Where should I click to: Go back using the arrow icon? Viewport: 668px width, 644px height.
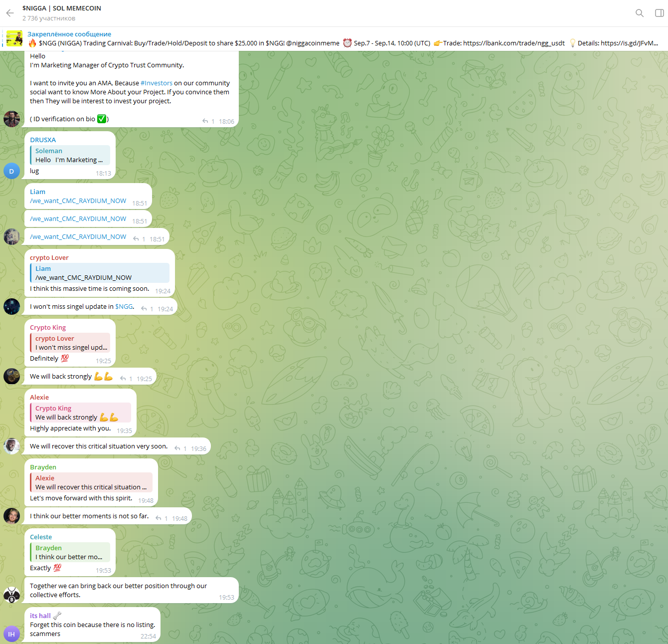pyautogui.click(x=10, y=13)
